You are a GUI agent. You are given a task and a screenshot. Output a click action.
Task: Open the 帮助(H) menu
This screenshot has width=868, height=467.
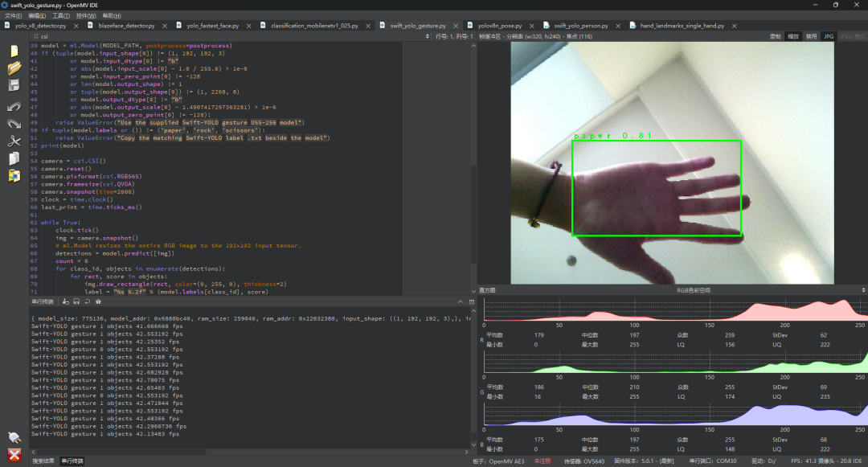tap(111, 15)
